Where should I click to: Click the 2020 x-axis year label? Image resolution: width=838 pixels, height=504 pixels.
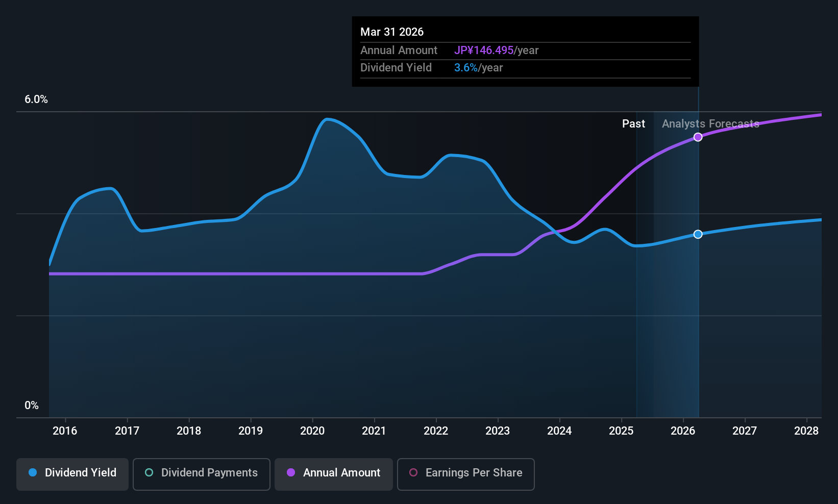pos(312,431)
